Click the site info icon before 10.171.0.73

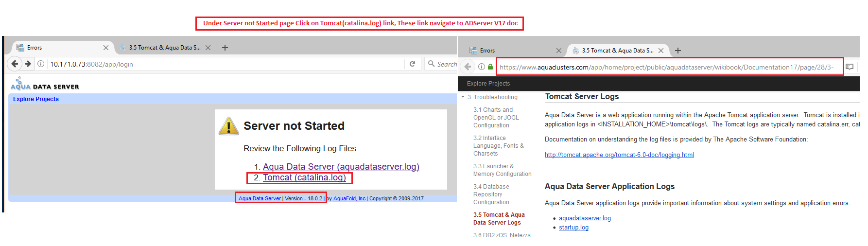41,64
